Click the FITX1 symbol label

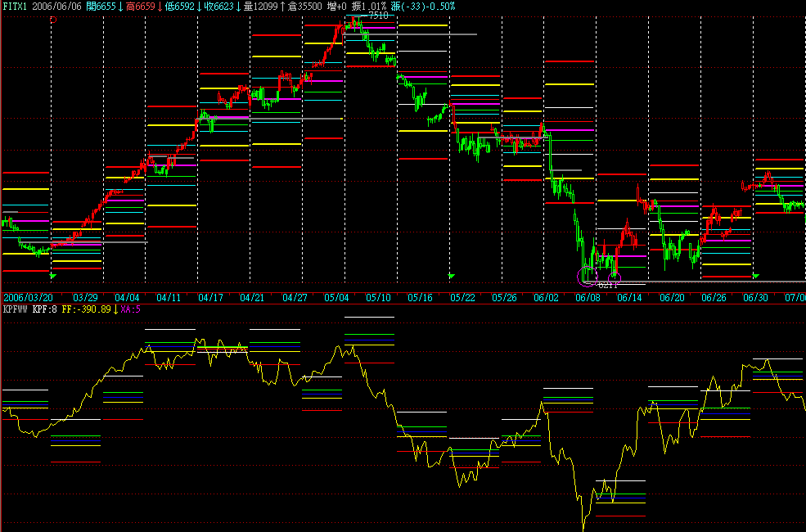pos(16,6)
